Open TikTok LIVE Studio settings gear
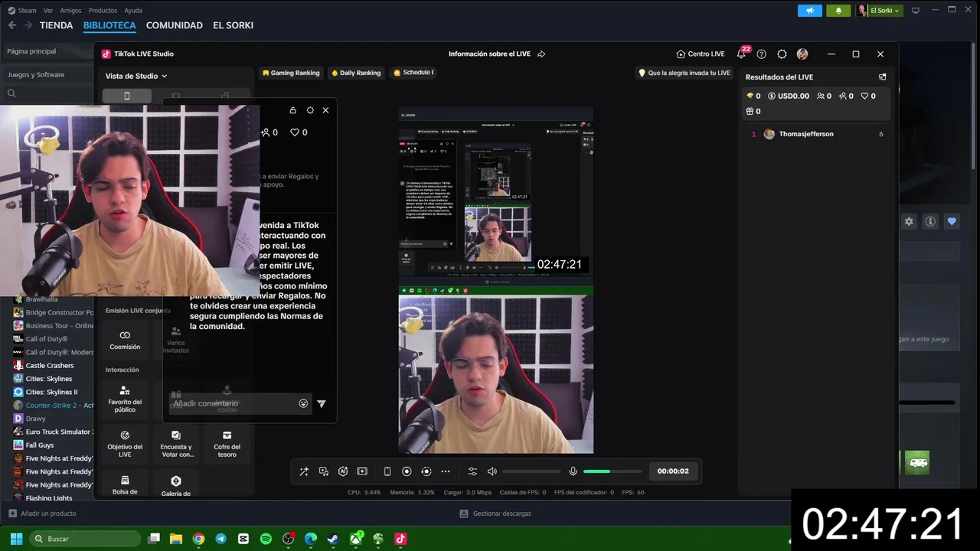Viewport: 980px width, 551px height. 782,54
